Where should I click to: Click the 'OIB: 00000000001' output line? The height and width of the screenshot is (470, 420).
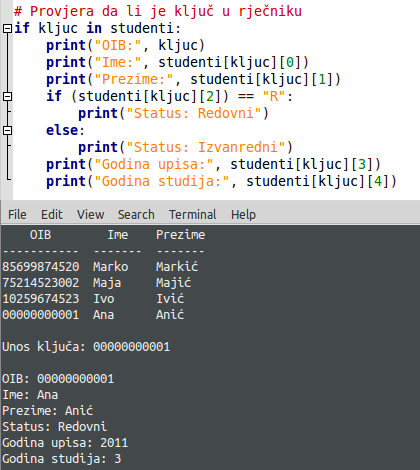click(58, 379)
